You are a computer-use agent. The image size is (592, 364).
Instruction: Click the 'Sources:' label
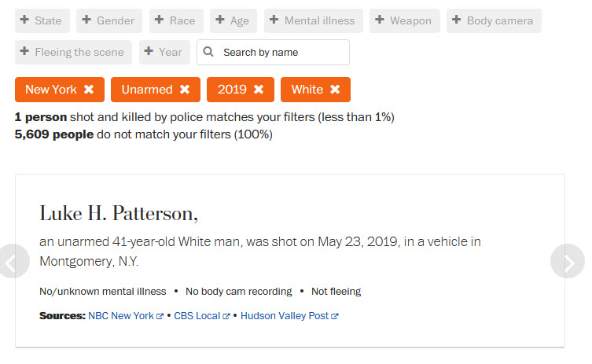click(x=62, y=316)
